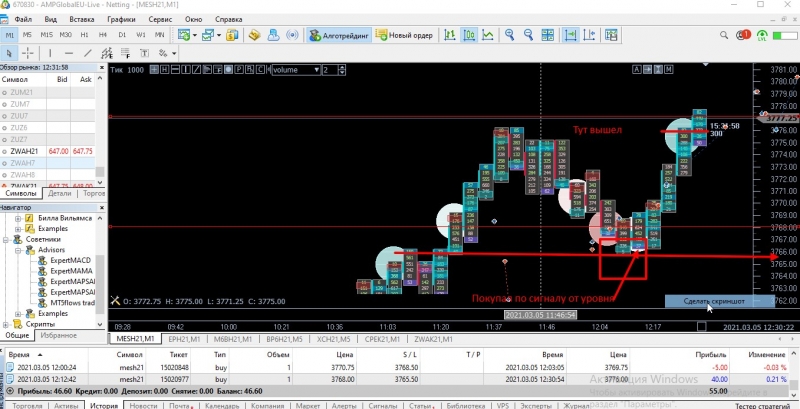Open the Market Watch dollar icon
The height and width of the screenshot is (409, 800).
(233, 35)
